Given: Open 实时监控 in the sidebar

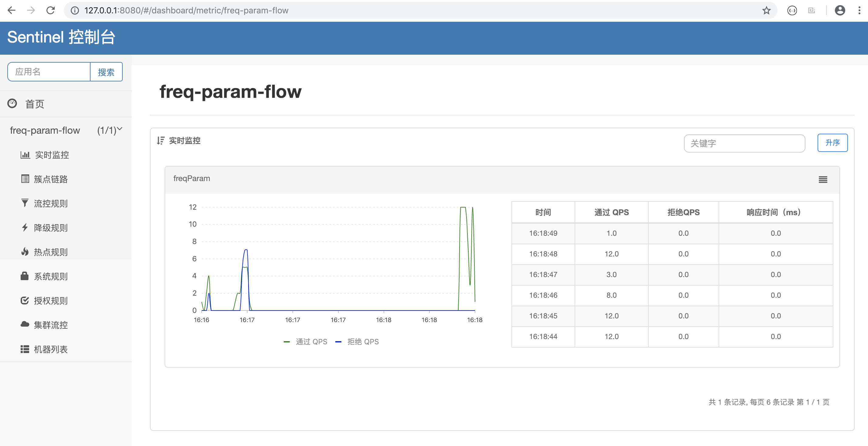Looking at the screenshot, I should pyautogui.click(x=52, y=155).
